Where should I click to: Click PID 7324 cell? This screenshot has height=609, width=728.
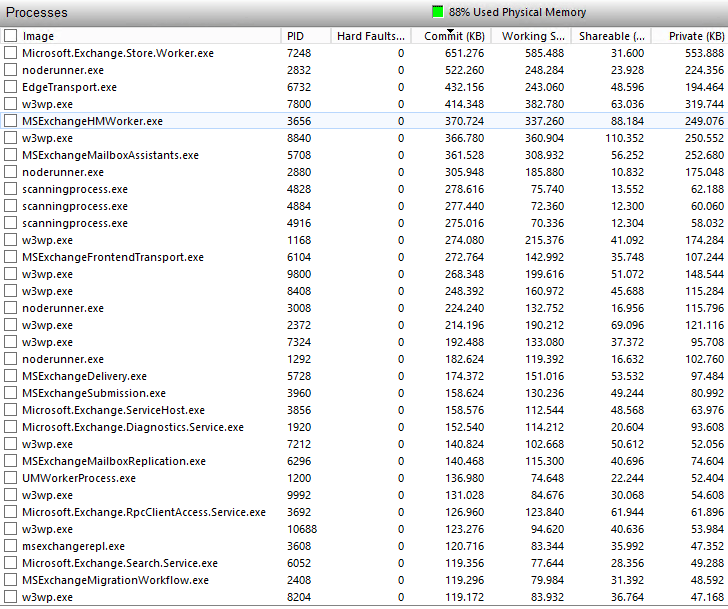click(x=299, y=342)
